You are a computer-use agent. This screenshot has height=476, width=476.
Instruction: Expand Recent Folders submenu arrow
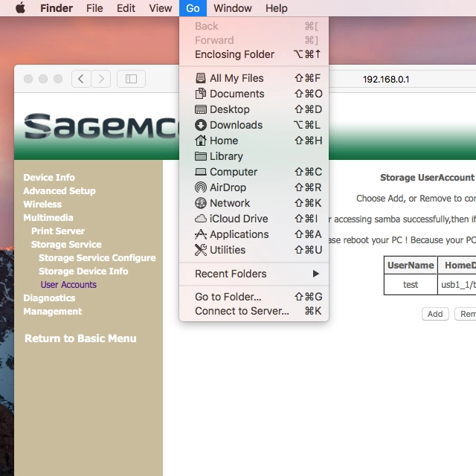tap(315, 274)
